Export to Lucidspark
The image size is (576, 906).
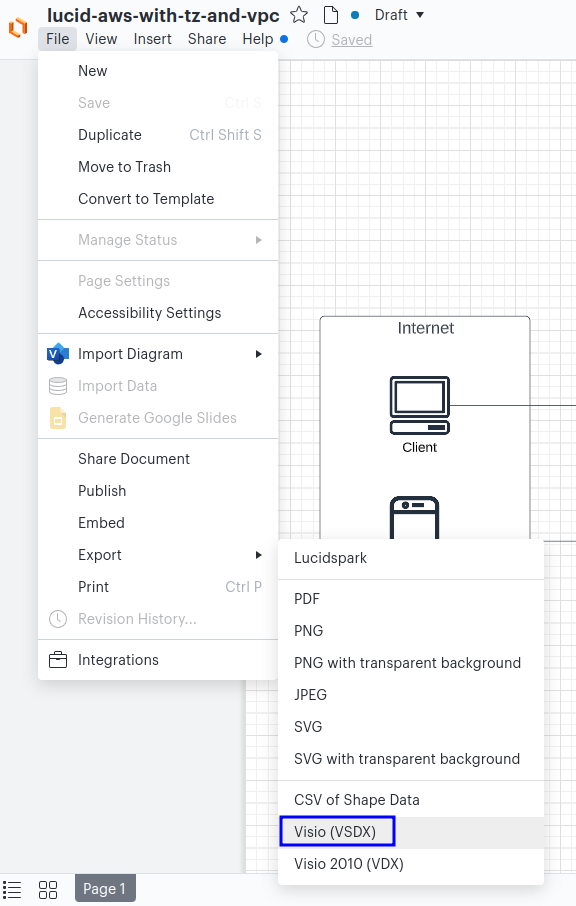point(411,558)
